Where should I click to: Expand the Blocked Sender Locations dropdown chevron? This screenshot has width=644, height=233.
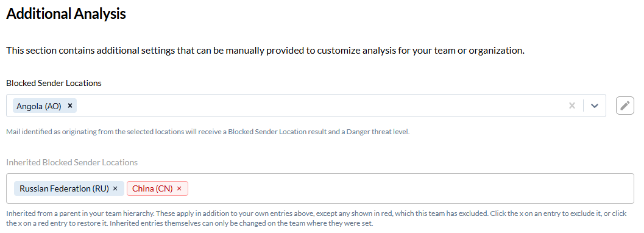point(594,106)
